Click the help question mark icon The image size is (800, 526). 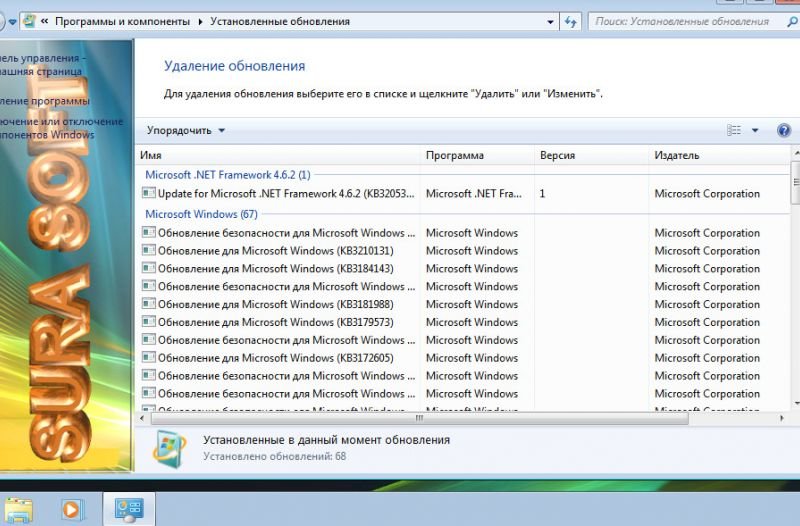pos(784,131)
